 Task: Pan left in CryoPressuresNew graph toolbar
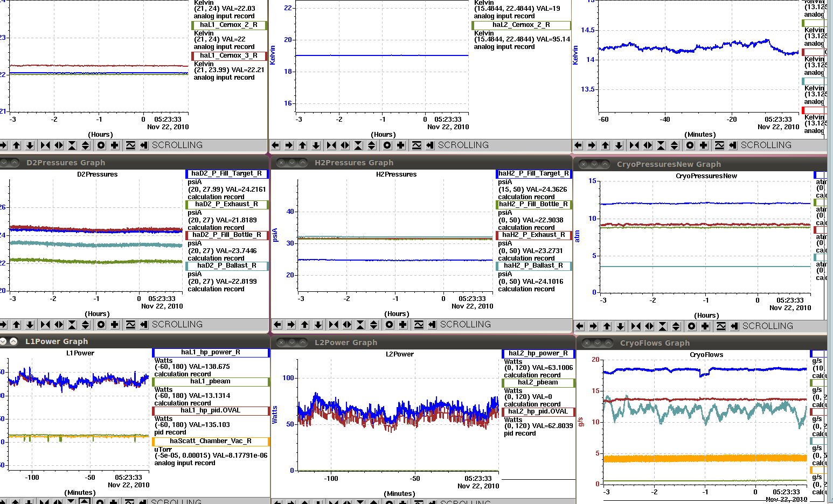(x=580, y=326)
